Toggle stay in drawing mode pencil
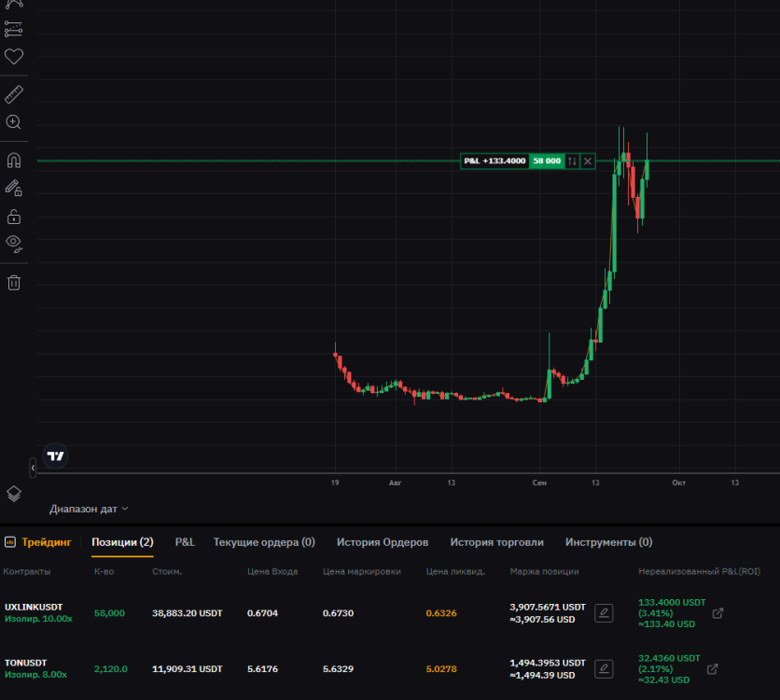 [14, 188]
